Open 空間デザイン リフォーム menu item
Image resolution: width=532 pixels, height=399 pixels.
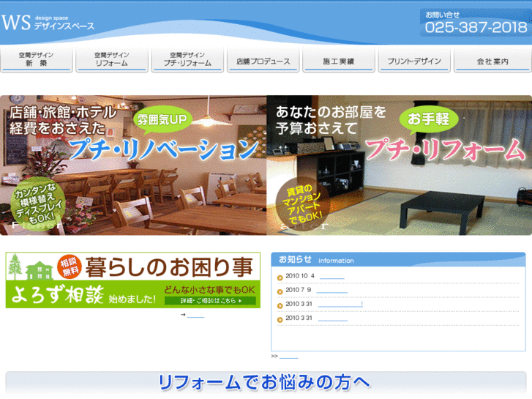(x=112, y=59)
